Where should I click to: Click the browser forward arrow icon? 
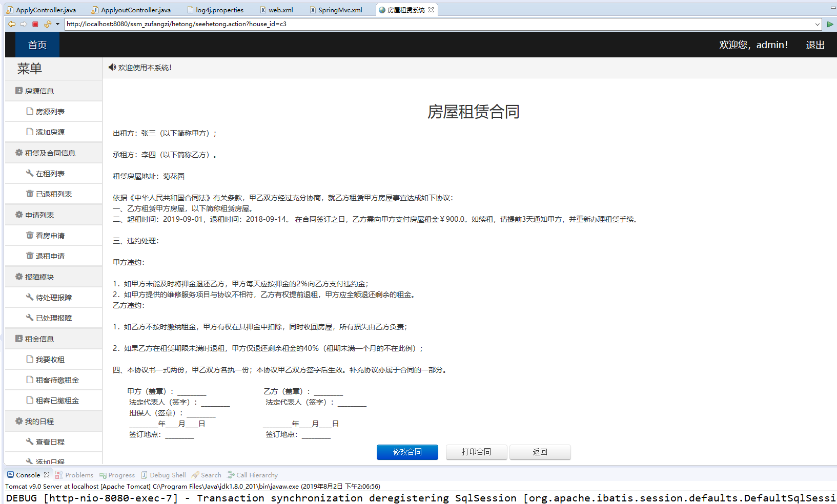click(24, 24)
